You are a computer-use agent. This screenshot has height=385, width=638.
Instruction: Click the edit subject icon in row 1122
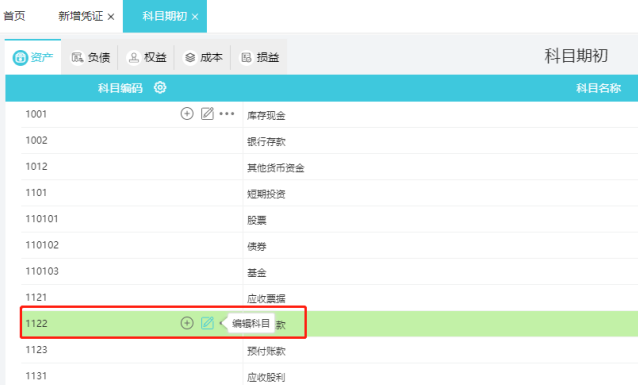pyautogui.click(x=207, y=323)
